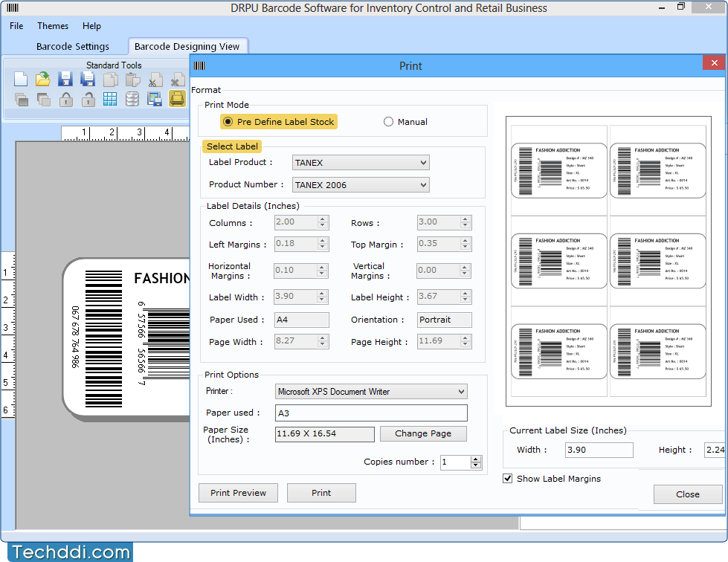Click Current Label Size Width field
This screenshot has width=728, height=562.
click(599, 450)
